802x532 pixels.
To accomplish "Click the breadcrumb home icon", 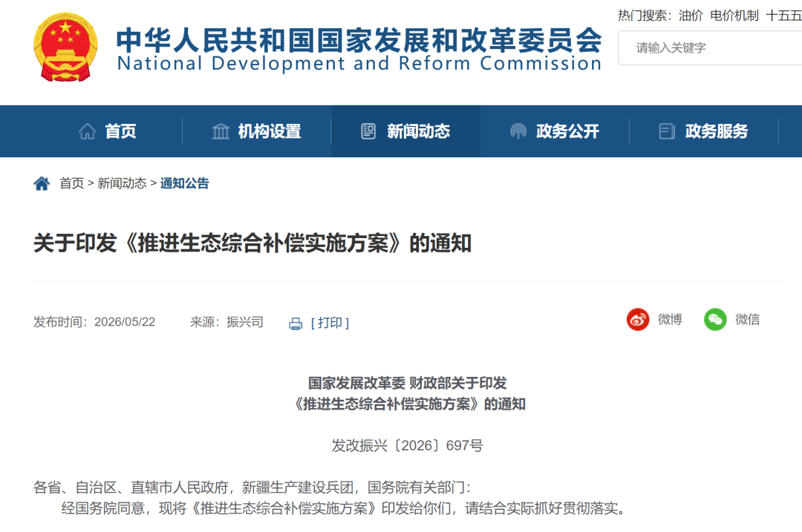I will coord(42,183).
